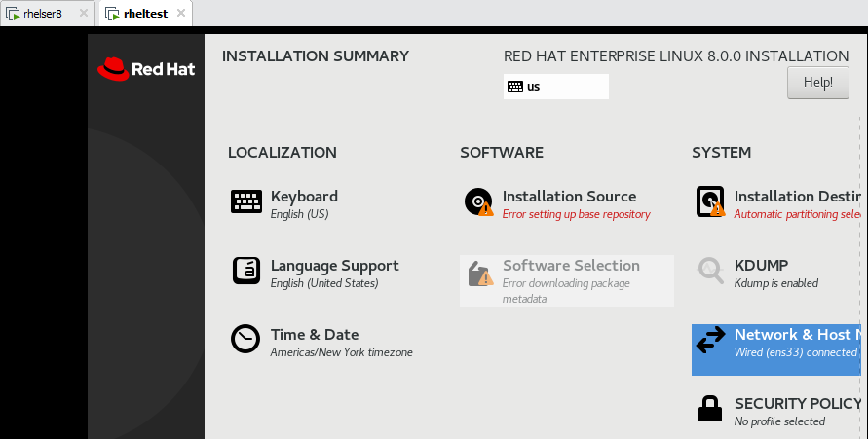
Task: Close the rhelser8 tab
Action: pos(84,13)
